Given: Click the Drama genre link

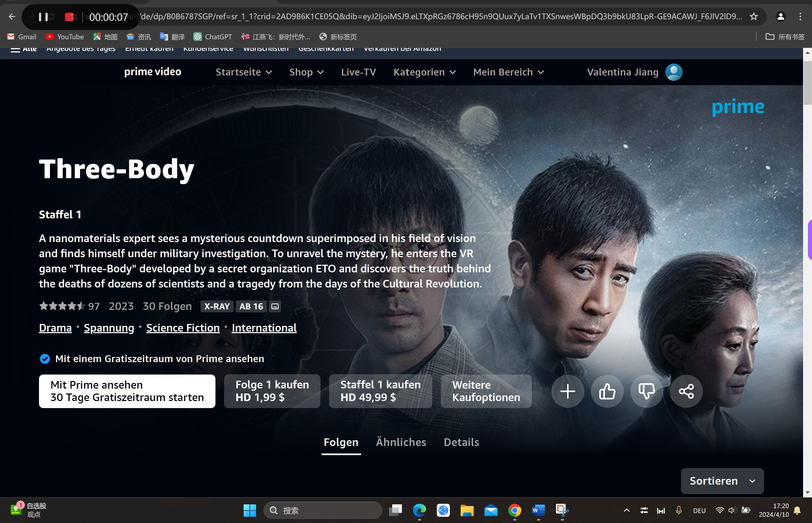Looking at the screenshot, I should [55, 327].
